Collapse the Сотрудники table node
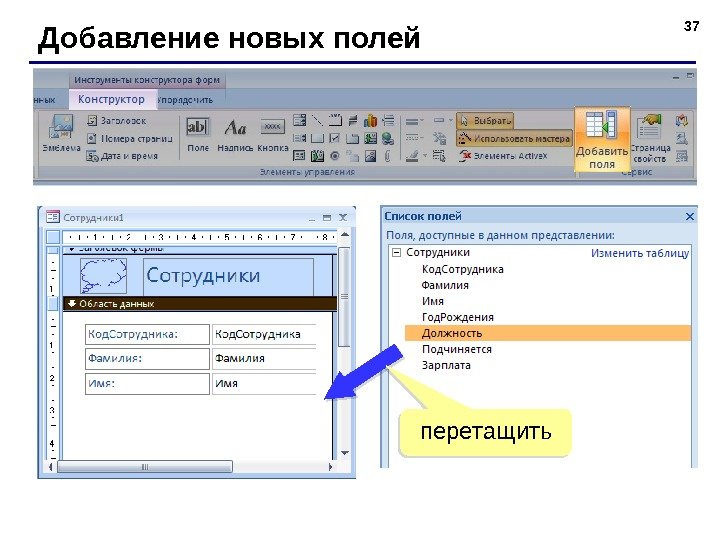Screen dimensions: 720x540 [x=396, y=253]
